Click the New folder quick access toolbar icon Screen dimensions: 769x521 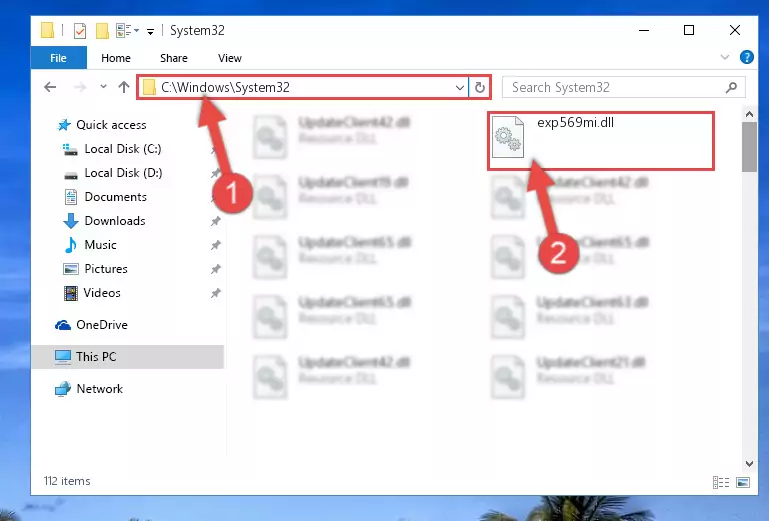tap(102, 30)
